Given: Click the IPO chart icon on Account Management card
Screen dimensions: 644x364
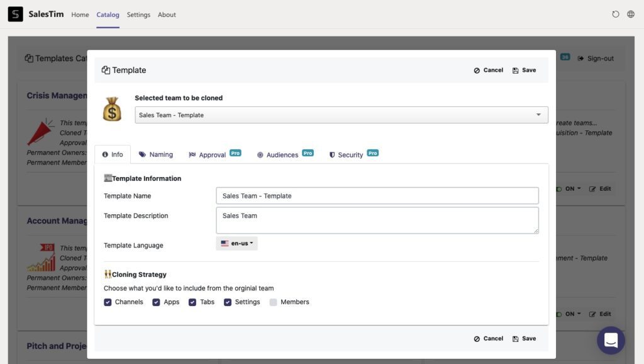Looking at the screenshot, I should [x=41, y=257].
